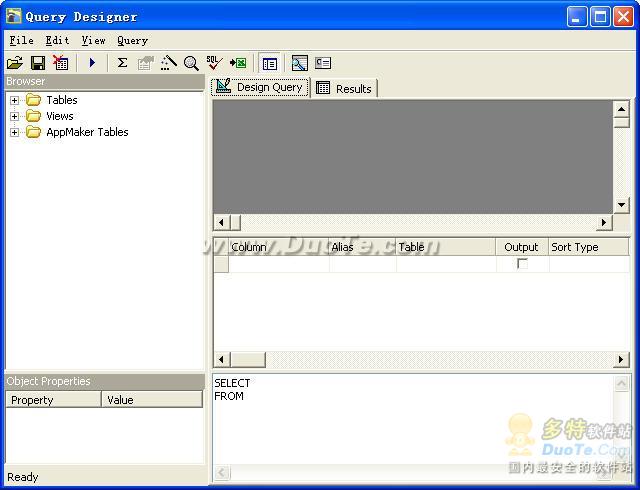Run the query with the blue arrow
Viewport: 640px width, 490px height.
tap(92, 63)
